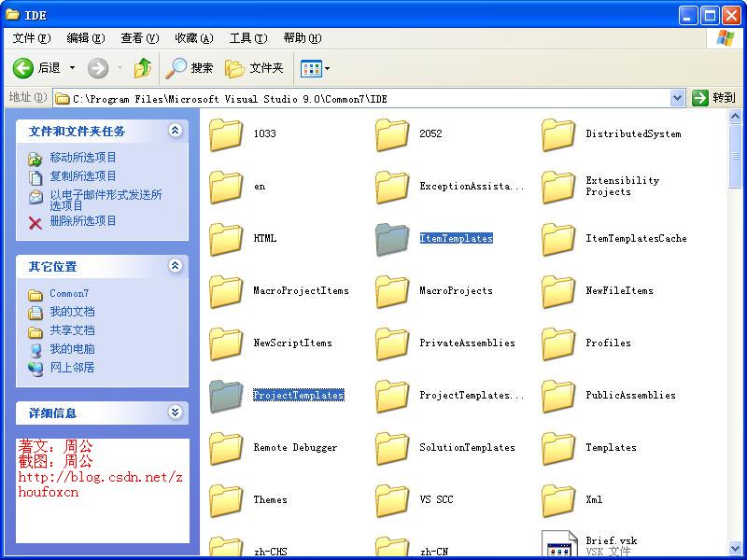Open 我的文档 from other places
The width and height of the screenshot is (747, 560).
(x=72, y=312)
